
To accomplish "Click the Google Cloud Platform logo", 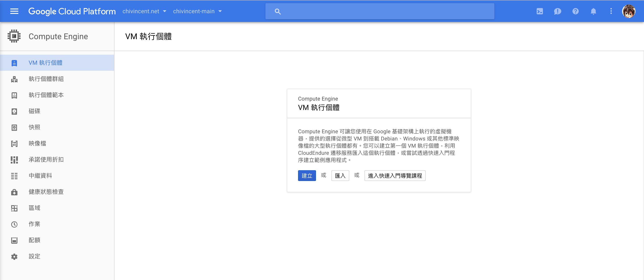I will pyautogui.click(x=72, y=11).
